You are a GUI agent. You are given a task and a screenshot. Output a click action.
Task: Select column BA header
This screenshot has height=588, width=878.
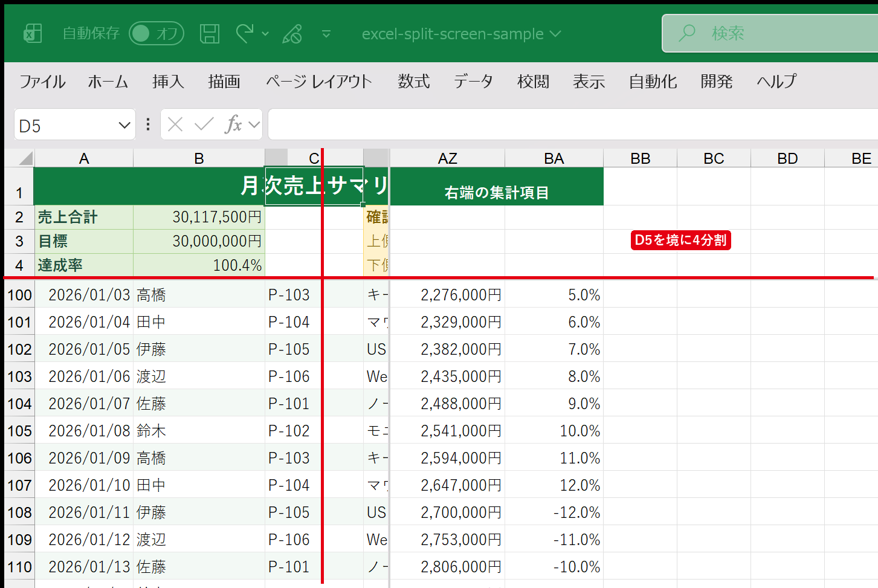tap(554, 158)
